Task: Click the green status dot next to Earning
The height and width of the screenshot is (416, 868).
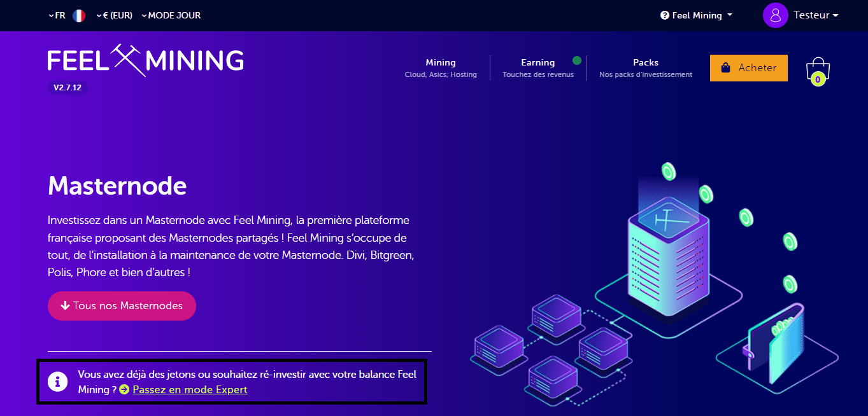Action: (x=577, y=59)
